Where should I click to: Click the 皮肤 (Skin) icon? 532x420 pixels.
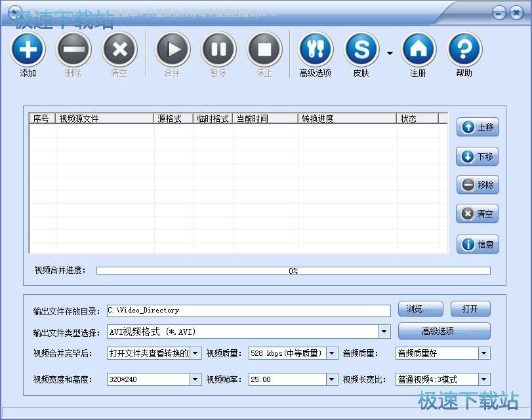361,50
